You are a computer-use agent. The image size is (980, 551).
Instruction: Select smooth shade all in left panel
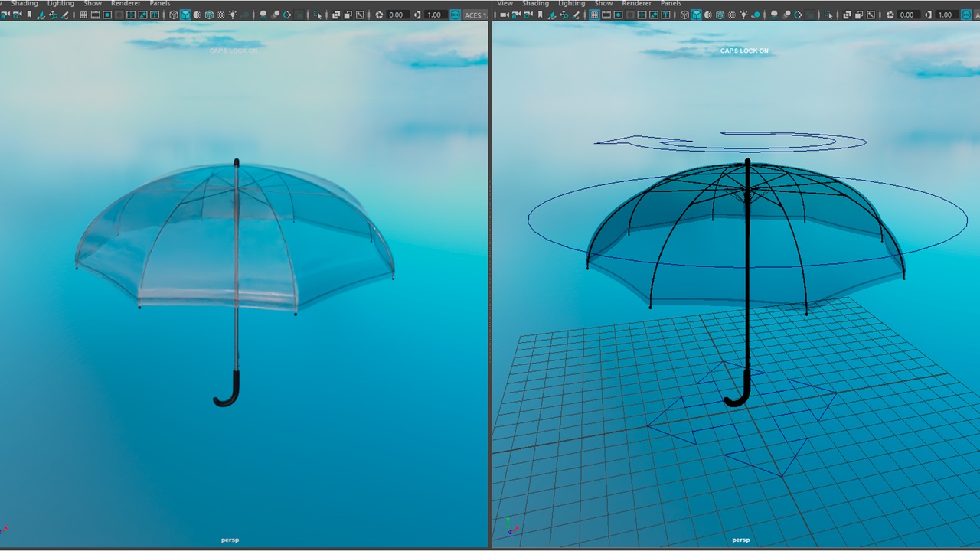[185, 15]
